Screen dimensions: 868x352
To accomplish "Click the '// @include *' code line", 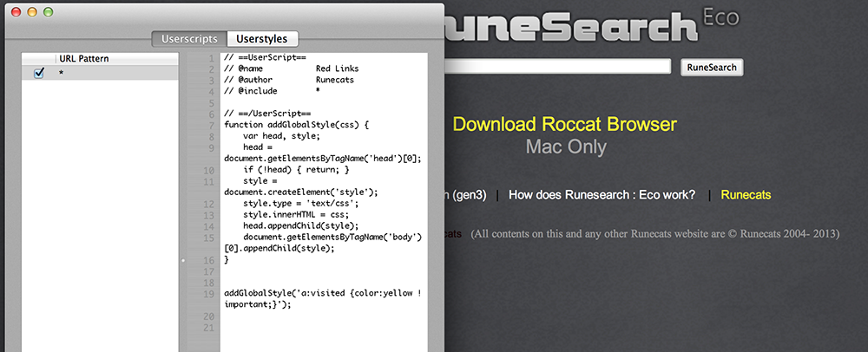I will pyautogui.click(x=272, y=91).
